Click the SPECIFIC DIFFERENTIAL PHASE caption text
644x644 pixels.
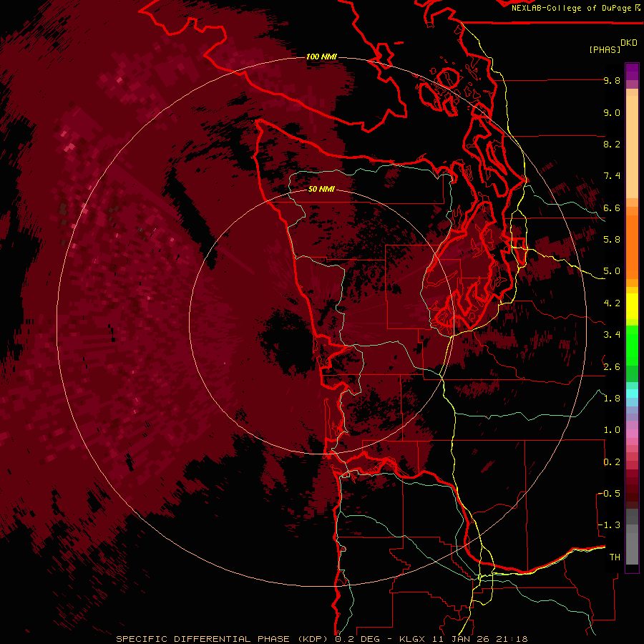tap(204, 639)
